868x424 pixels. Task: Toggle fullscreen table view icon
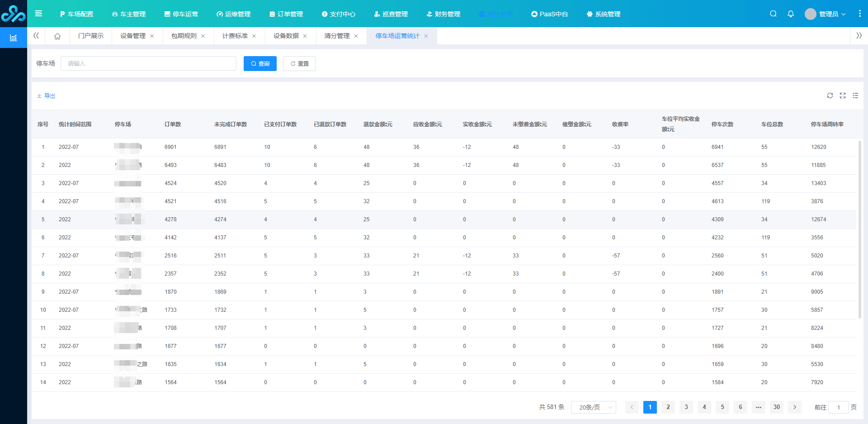843,95
